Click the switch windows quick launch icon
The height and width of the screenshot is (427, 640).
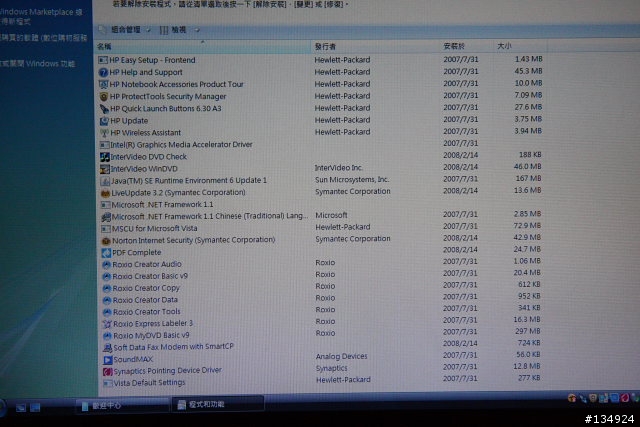tap(36, 407)
